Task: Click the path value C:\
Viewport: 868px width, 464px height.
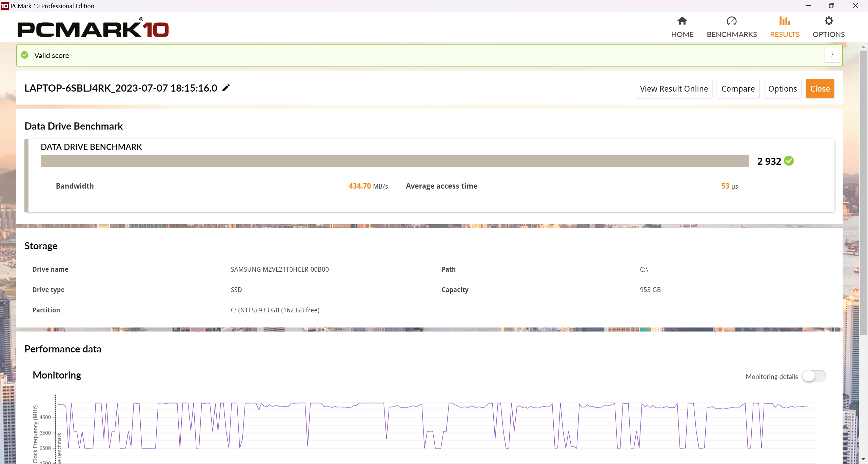Action: (x=644, y=269)
